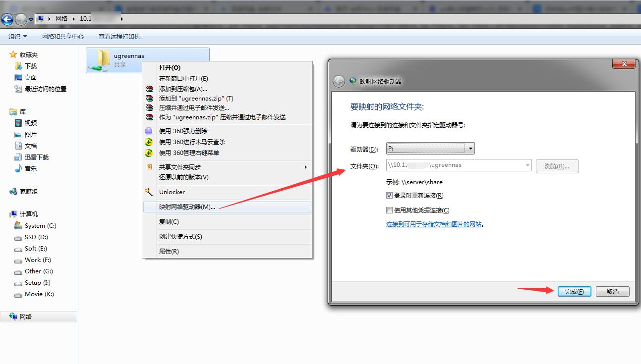Open the 驱动器 drive letter dropdown
641x364 pixels.
tap(430, 149)
